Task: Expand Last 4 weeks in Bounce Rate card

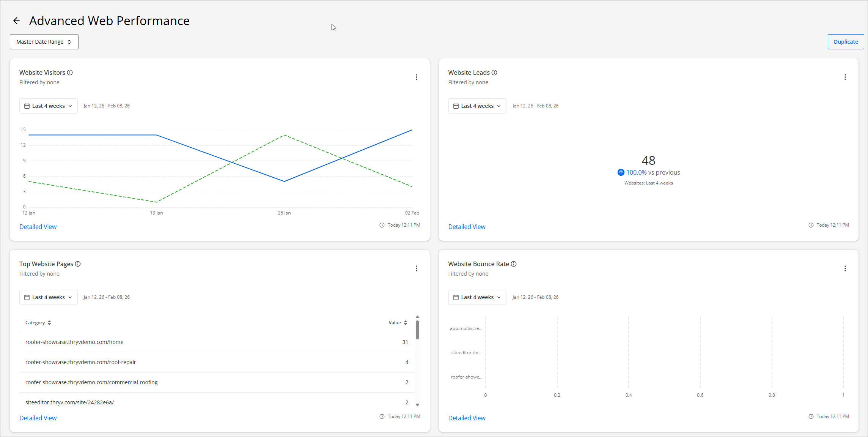Action: tap(477, 297)
